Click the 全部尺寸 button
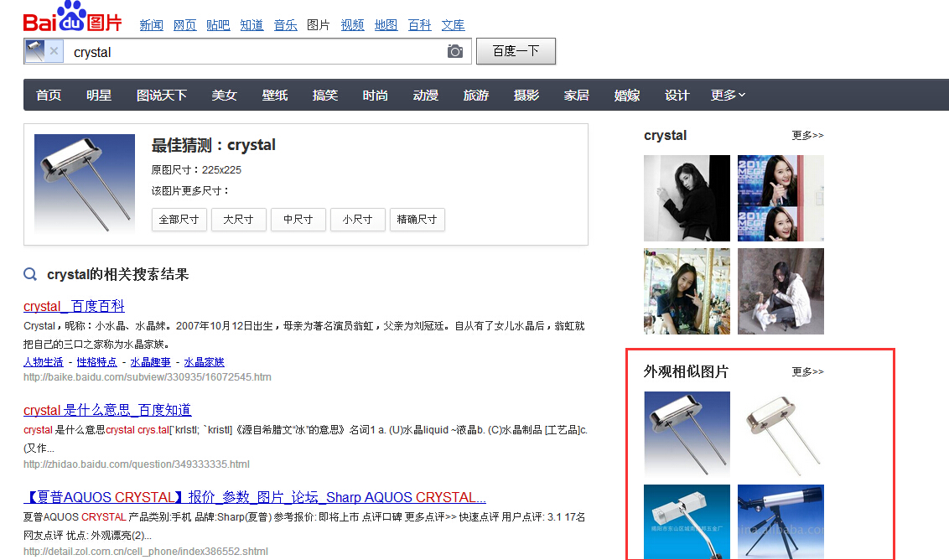The height and width of the screenshot is (560, 949). [x=179, y=220]
